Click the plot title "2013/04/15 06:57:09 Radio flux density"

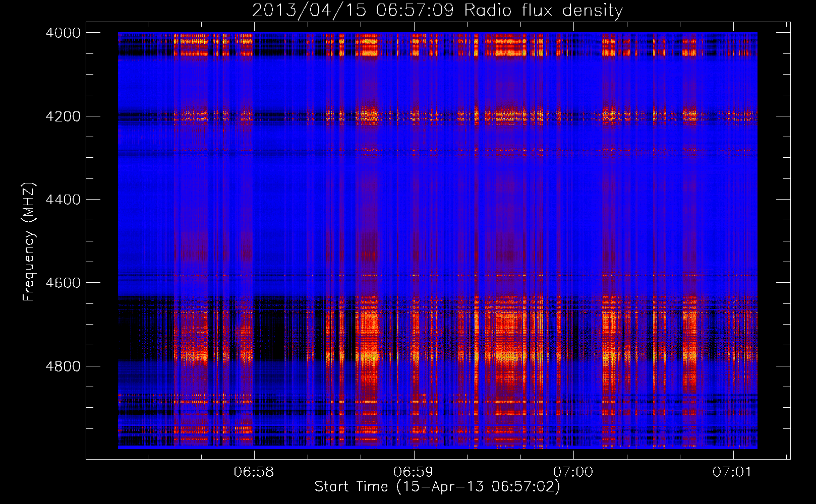pos(437,11)
